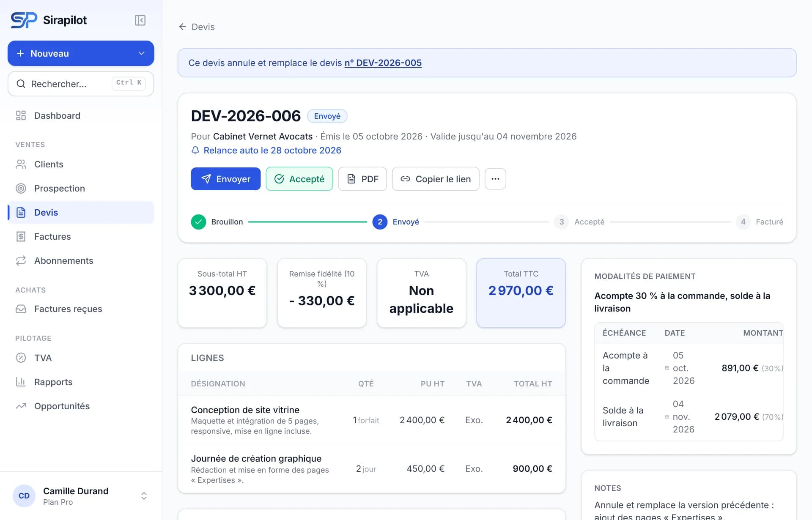Open linked quote n° DEV-2026-005
Screen dimensions: 812x520
[383, 63]
